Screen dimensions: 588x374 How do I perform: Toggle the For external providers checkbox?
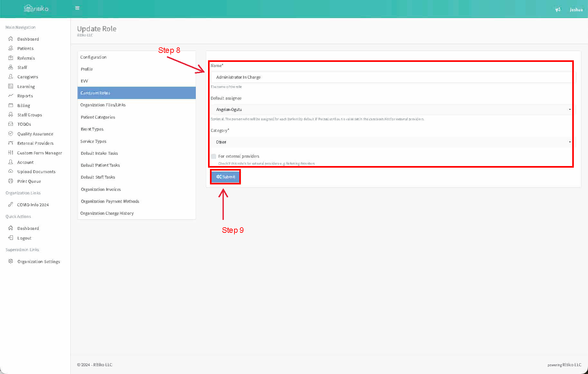click(x=213, y=156)
